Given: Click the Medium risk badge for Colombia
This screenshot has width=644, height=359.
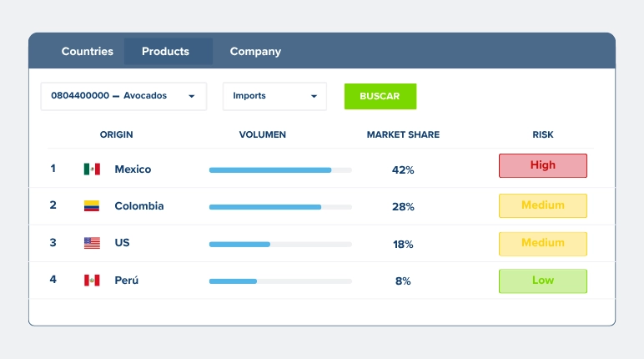Looking at the screenshot, I should [542, 205].
